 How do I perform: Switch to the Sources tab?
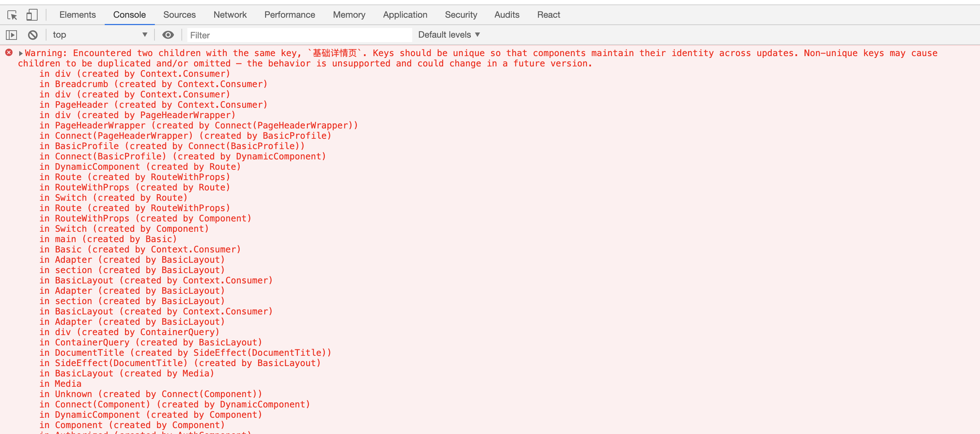pos(179,15)
